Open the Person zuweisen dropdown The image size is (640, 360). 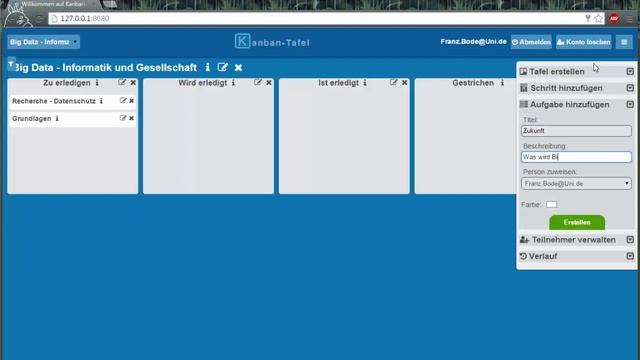point(576,184)
